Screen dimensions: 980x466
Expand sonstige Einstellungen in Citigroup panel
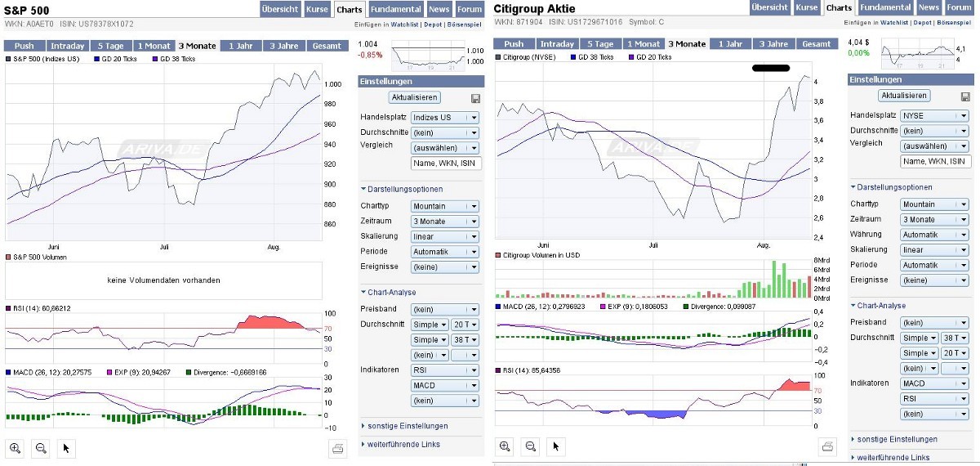pos(894,439)
